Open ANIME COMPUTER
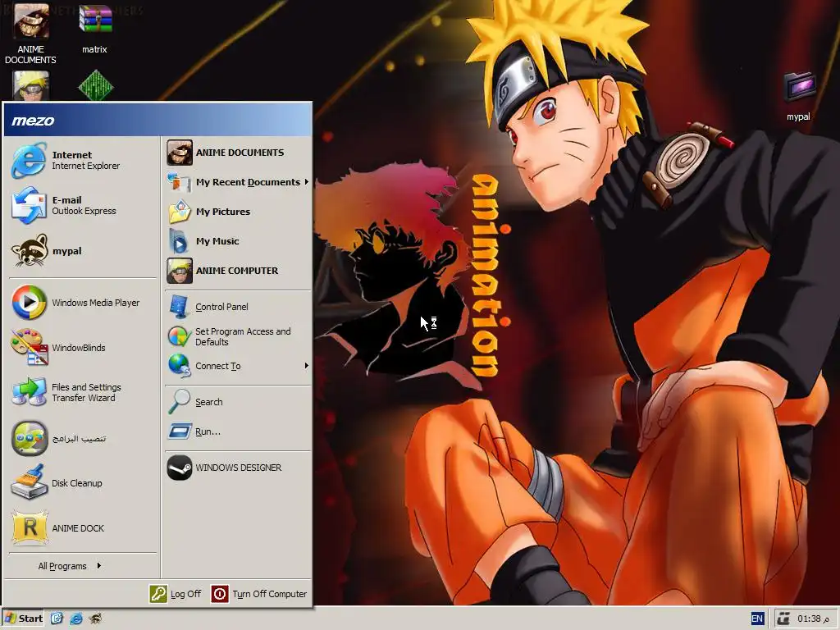This screenshot has height=630, width=840. [x=237, y=271]
